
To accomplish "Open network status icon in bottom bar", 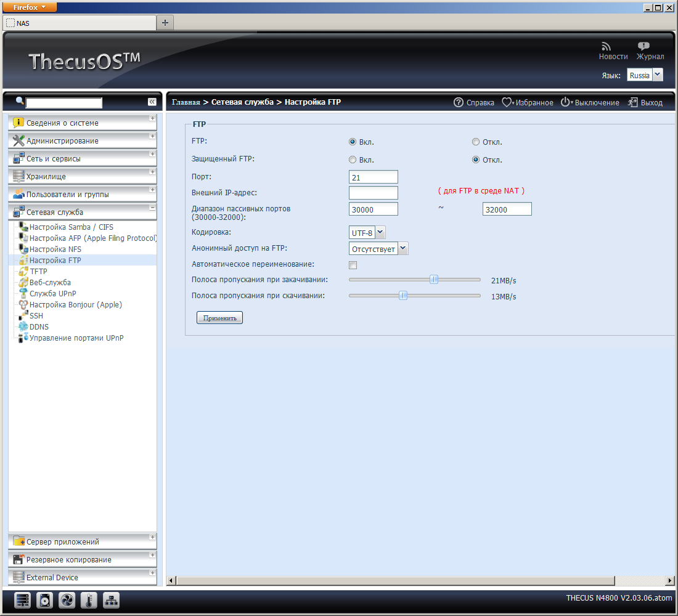I will 111,600.
